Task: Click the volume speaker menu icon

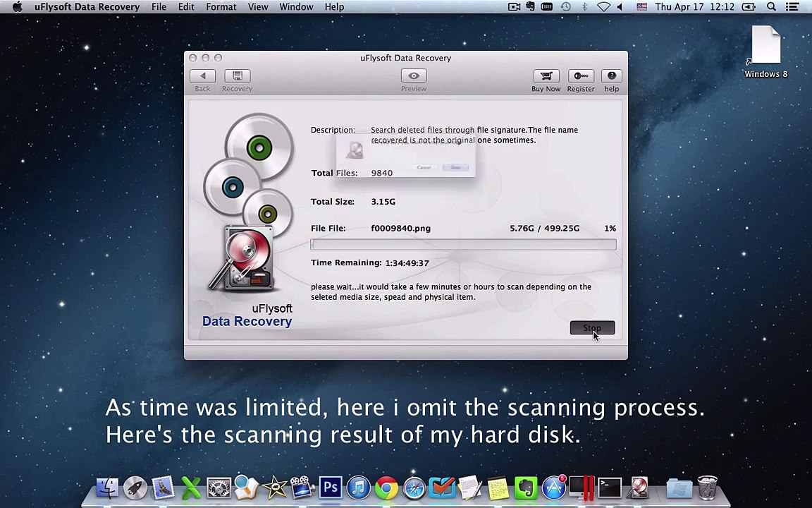Action: pos(620,7)
